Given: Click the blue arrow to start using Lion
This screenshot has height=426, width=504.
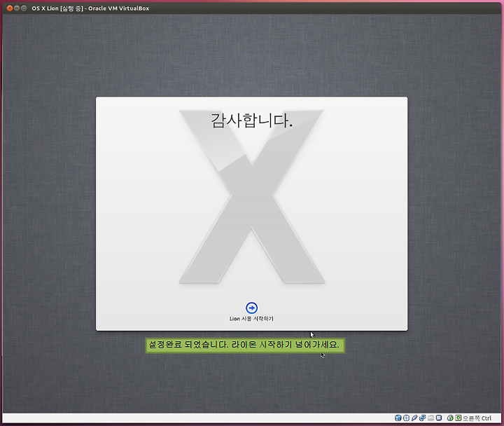Looking at the screenshot, I should [251, 308].
